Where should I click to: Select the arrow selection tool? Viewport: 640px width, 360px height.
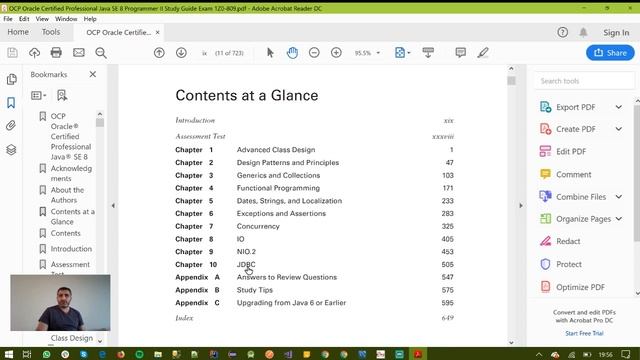point(270,53)
